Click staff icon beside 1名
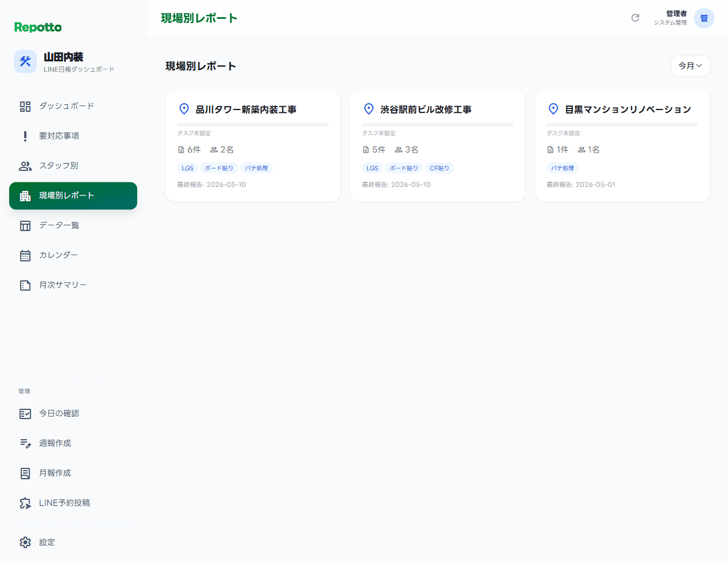The height and width of the screenshot is (563, 728). pyautogui.click(x=582, y=150)
